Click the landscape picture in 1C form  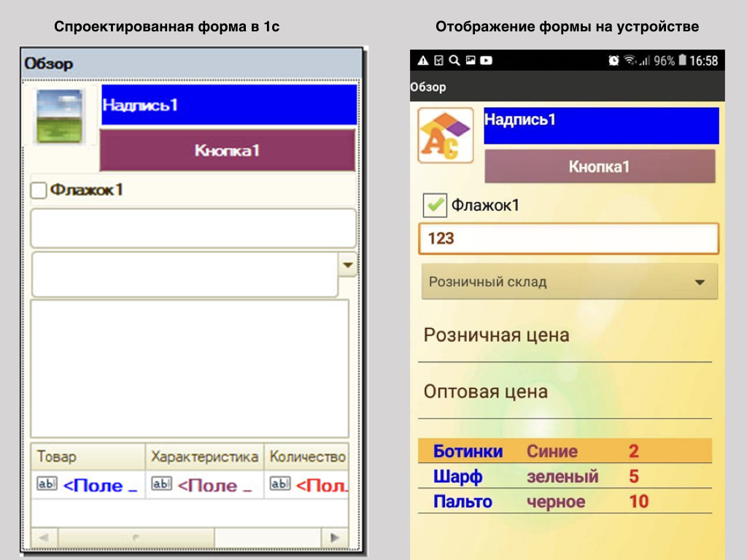coord(60,116)
